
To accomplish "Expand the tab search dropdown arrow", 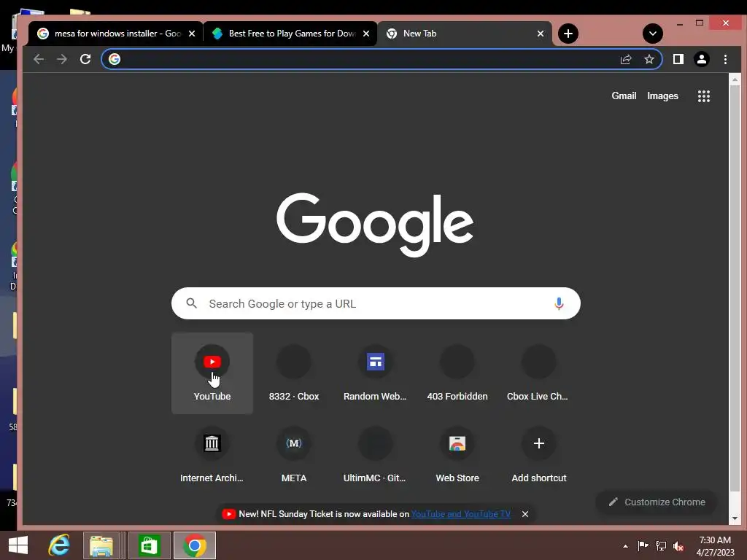I will tap(653, 34).
